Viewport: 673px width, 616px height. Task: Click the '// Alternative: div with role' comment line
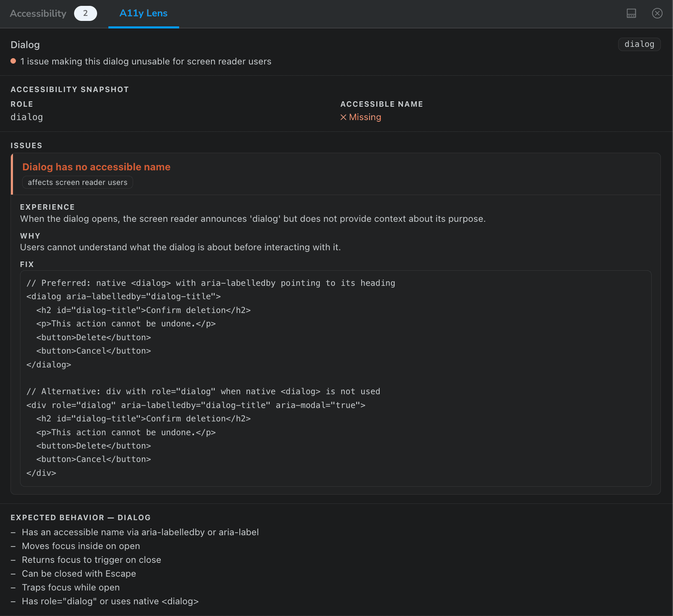(203, 392)
